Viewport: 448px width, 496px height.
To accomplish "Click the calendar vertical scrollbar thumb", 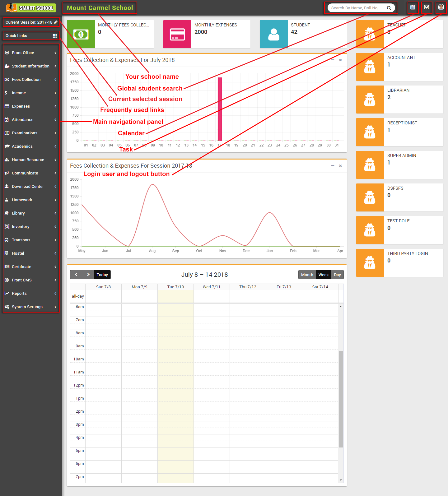I will pyautogui.click(x=341, y=399).
